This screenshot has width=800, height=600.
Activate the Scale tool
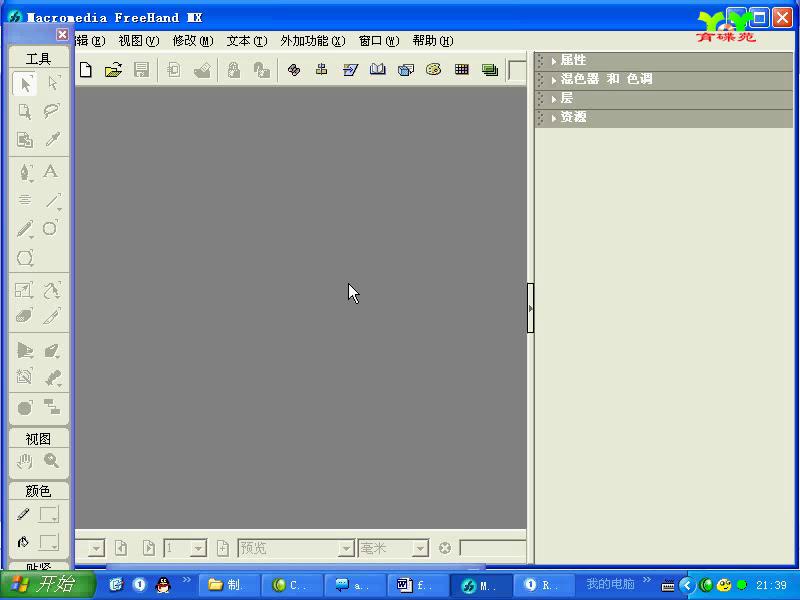[24, 290]
